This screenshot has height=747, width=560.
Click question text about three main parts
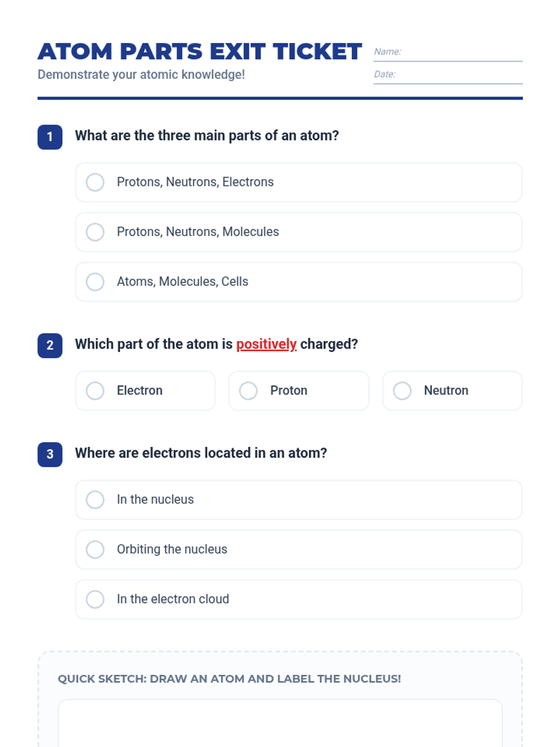click(207, 136)
